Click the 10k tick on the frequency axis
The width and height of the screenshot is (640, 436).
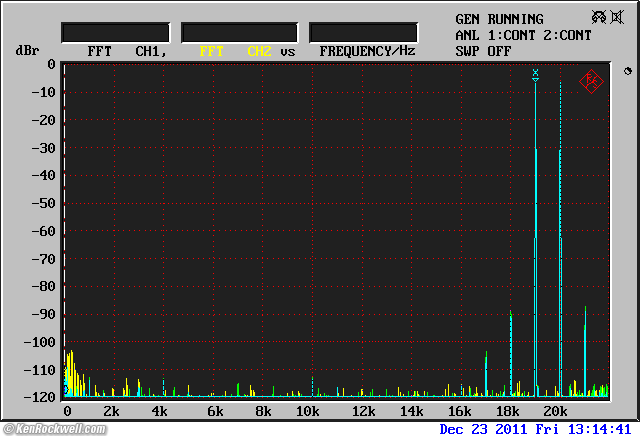coord(308,412)
